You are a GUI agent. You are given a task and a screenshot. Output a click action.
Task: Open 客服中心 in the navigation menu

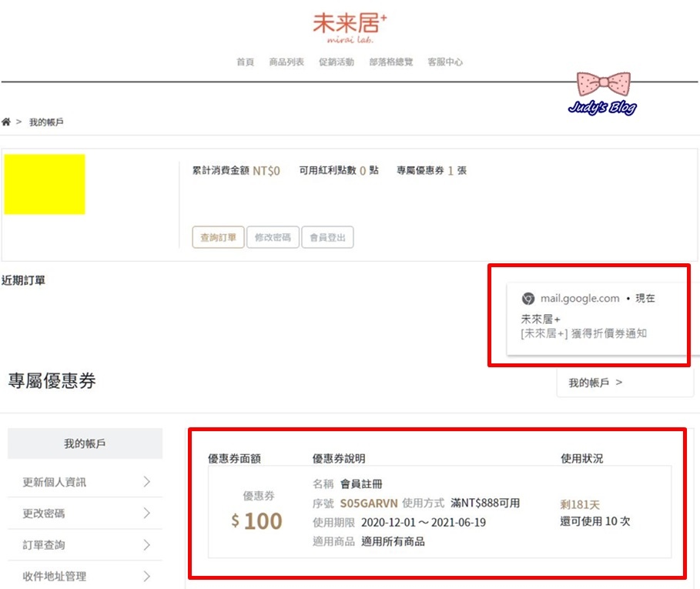click(x=445, y=62)
